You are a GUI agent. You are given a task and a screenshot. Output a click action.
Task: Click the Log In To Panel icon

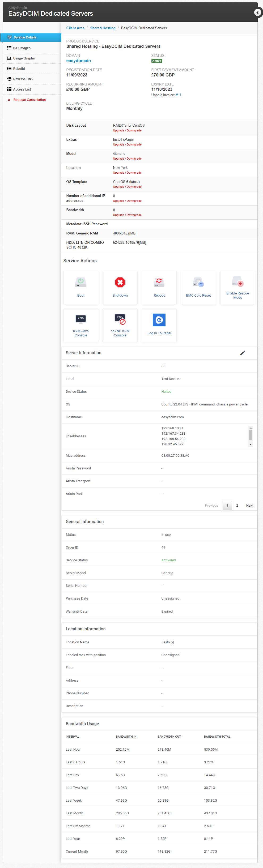(159, 320)
